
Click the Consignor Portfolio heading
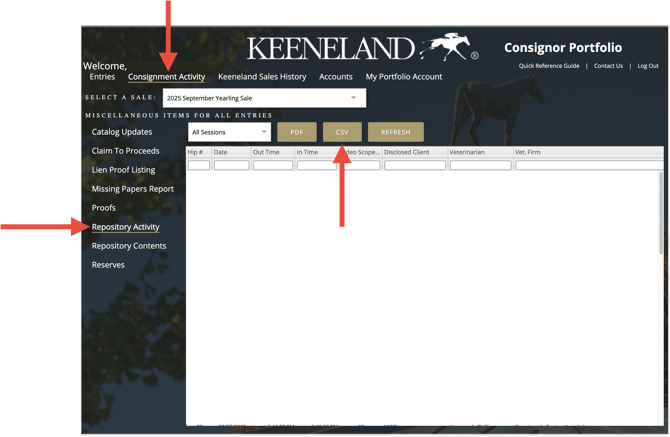pyautogui.click(x=563, y=47)
